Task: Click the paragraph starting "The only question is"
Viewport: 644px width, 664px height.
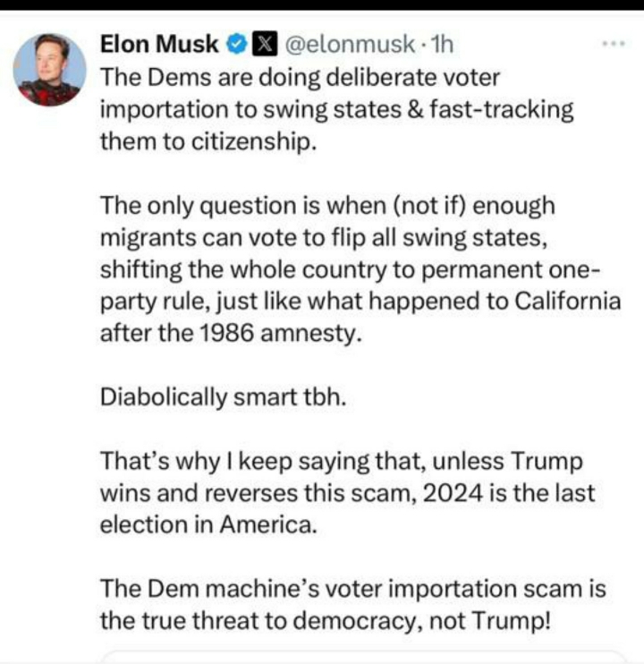Action: coord(358,268)
